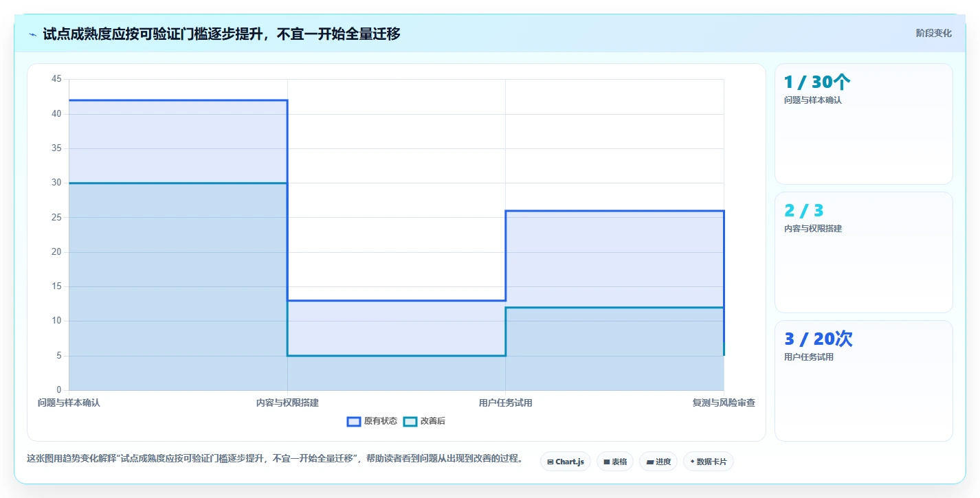
Task: Toggle the 改善后 legend swatch
Action: [410, 422]
